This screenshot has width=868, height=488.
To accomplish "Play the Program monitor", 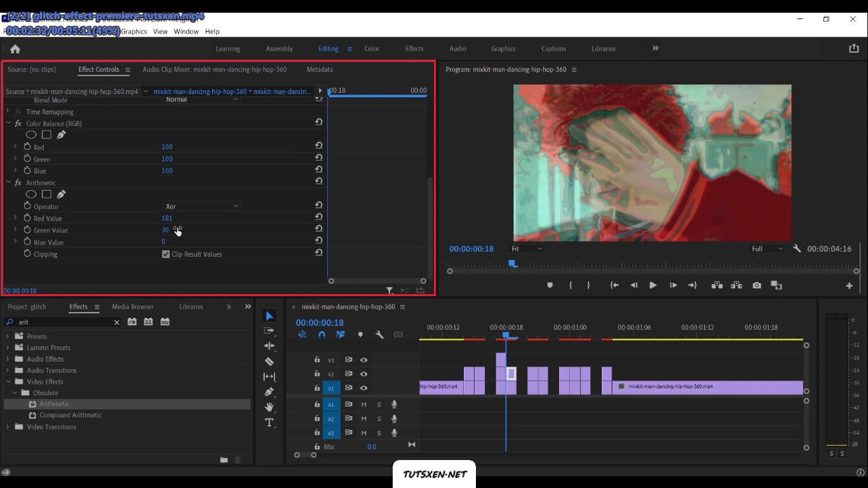I will [x=653, y=285].
